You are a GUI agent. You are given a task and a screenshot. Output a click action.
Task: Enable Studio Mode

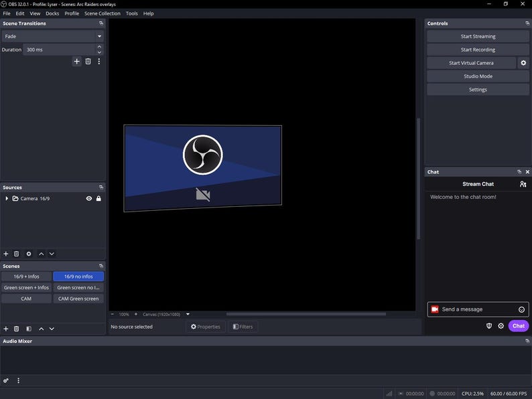(x=478, y=76)
